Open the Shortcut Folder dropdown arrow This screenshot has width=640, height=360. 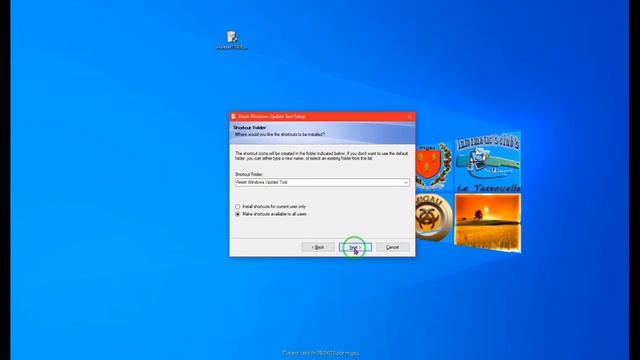point(406,182)
